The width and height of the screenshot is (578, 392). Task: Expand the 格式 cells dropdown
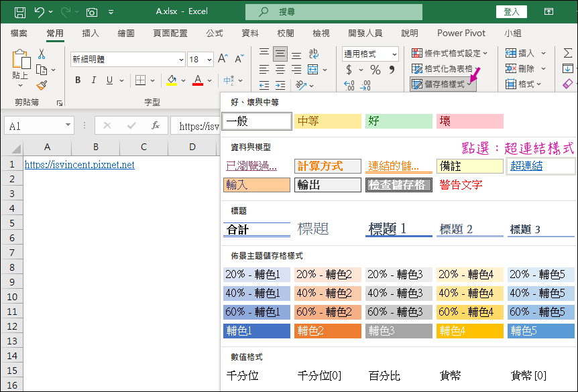[x=539, y=84]
